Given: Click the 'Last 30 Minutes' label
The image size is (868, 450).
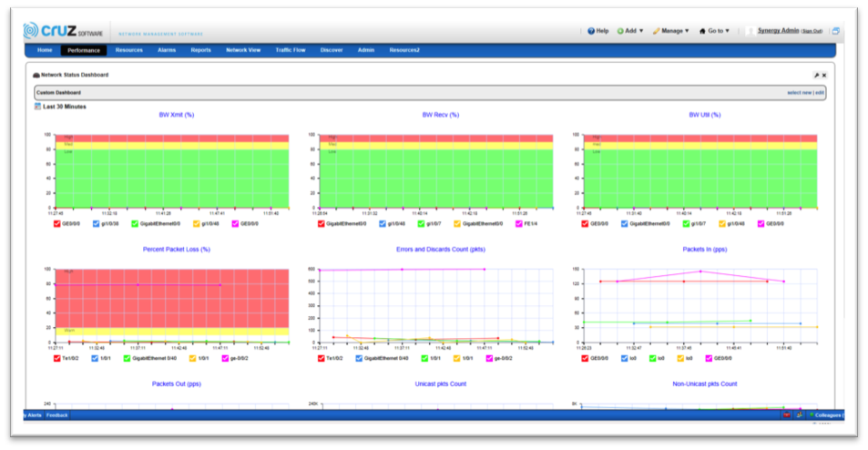Looking at the screenshot, I should pos(65,107).
